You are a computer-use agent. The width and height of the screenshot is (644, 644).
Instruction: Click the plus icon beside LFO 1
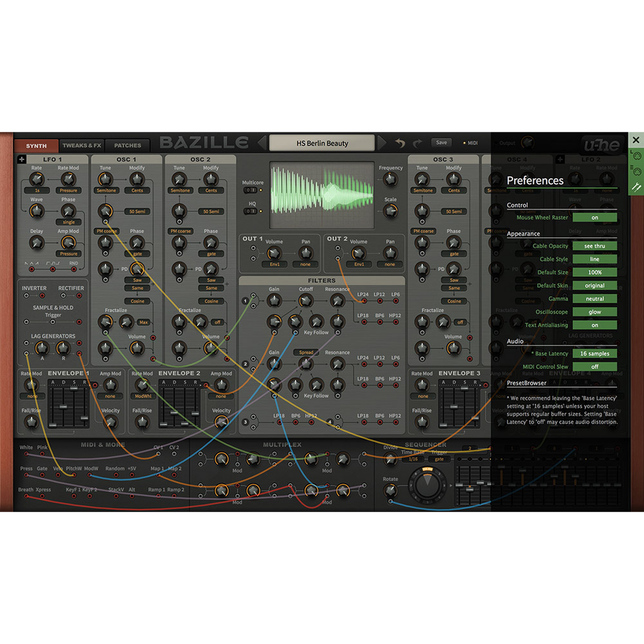point(22,159)
